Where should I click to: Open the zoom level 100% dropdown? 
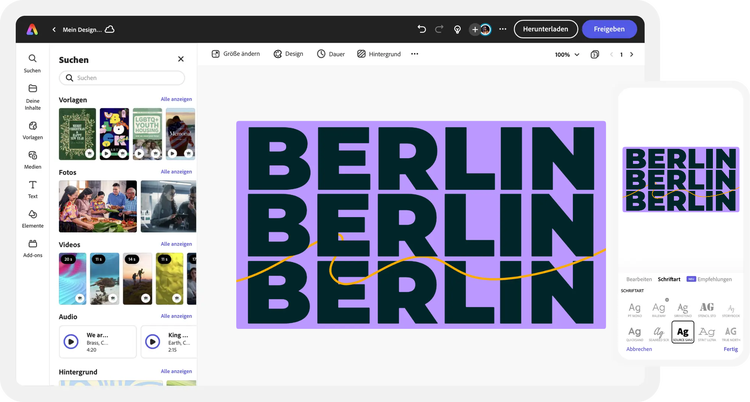tap(566, 54)
